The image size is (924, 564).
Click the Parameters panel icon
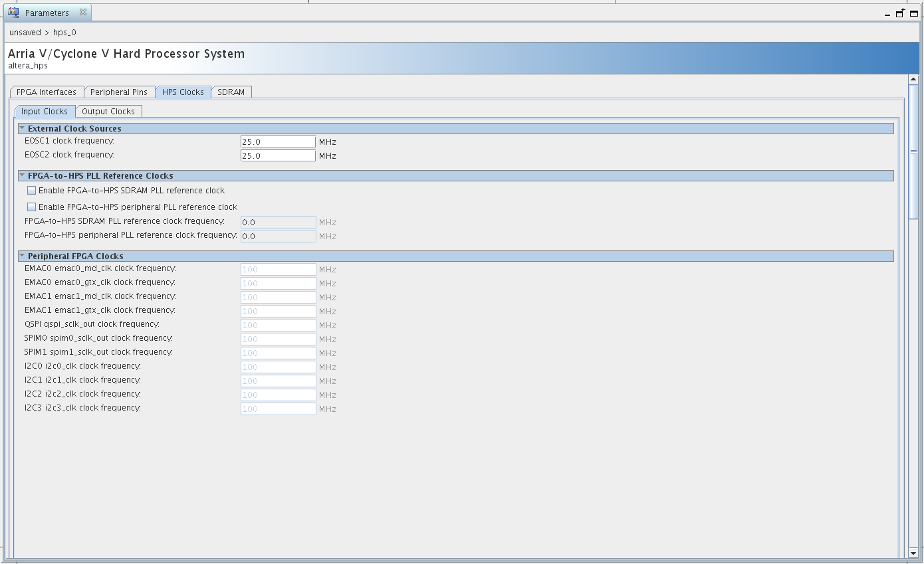pyautogui.click(x=13, y=13)
